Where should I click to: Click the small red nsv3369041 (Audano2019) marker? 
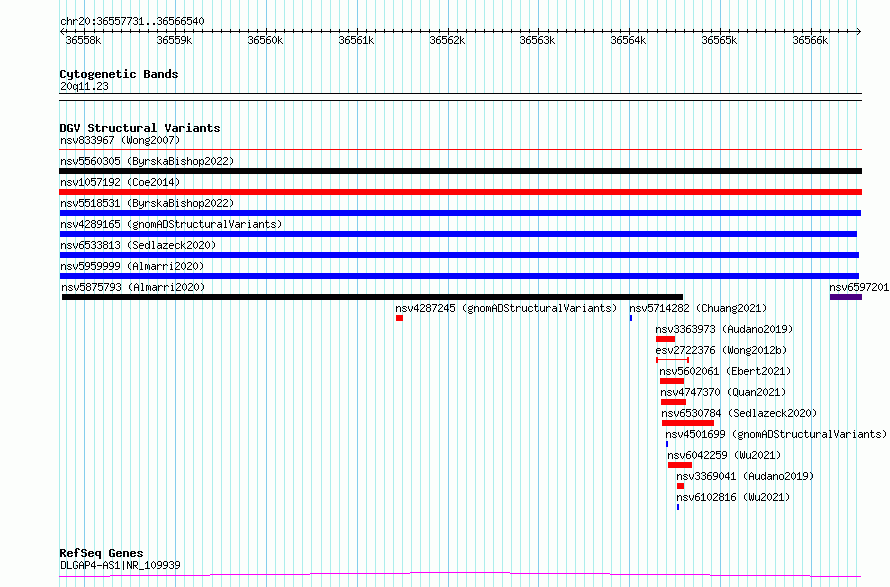coord(681,486)
